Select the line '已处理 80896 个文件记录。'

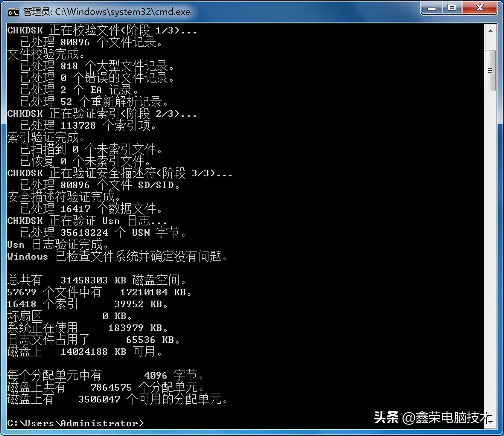coord(91,42)
